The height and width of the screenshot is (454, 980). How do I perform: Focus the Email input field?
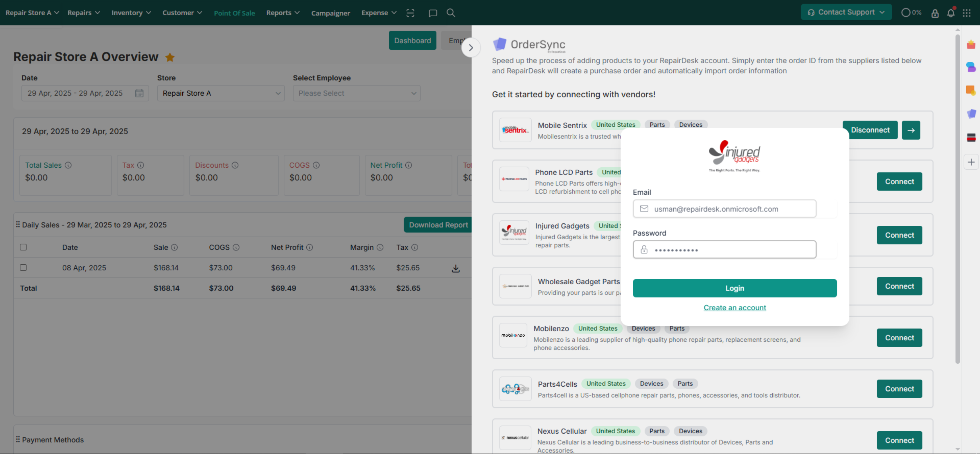click(x=724, y=209)
